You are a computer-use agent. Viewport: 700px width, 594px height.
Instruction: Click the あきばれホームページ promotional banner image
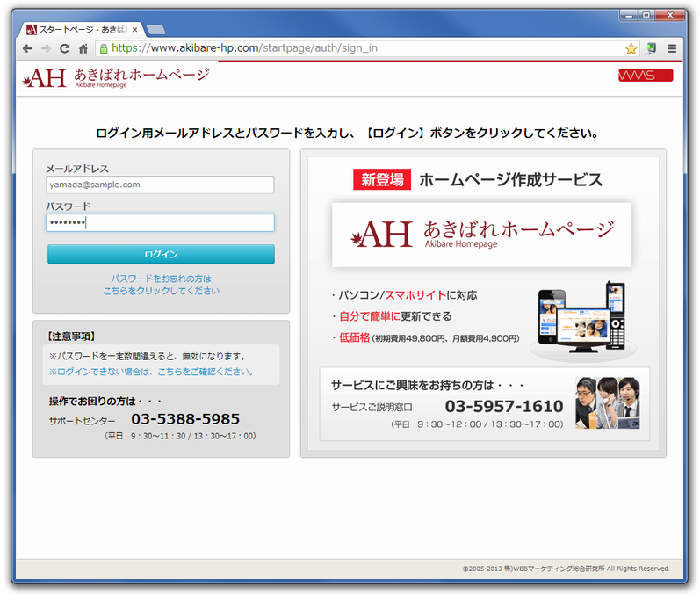click(x=481, y=235)
